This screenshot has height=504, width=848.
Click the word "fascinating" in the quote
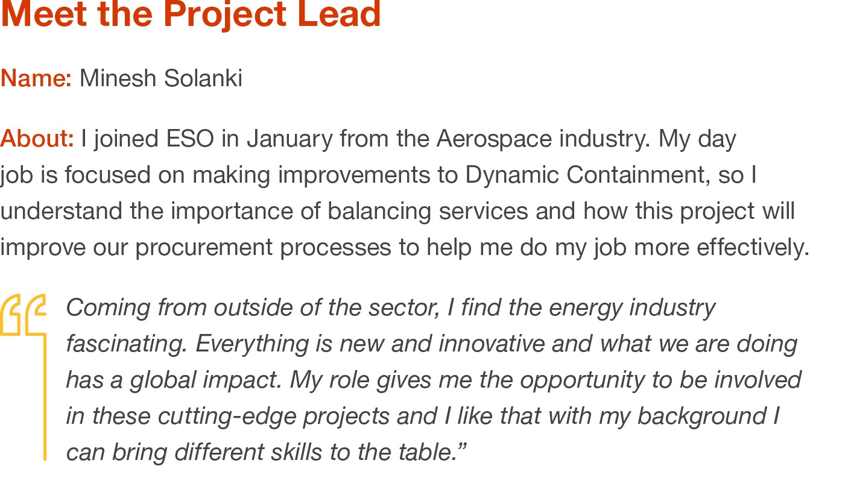coord(126,344)
